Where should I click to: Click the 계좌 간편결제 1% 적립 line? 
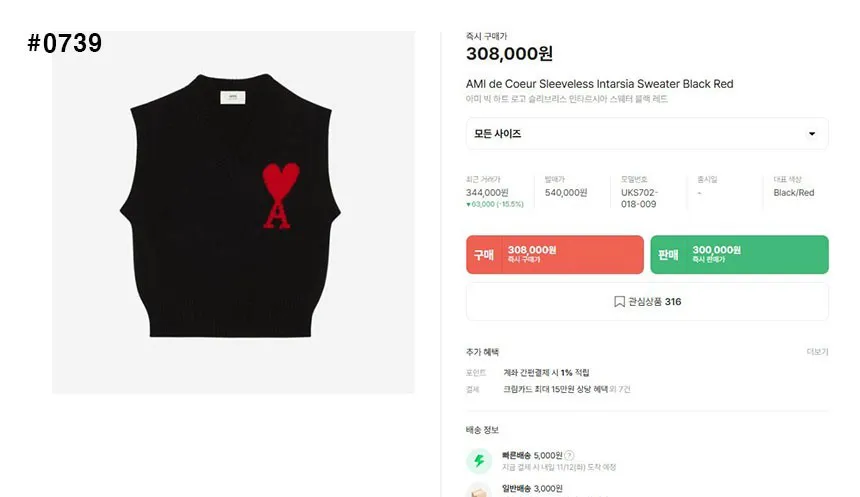tap(546, 372)
